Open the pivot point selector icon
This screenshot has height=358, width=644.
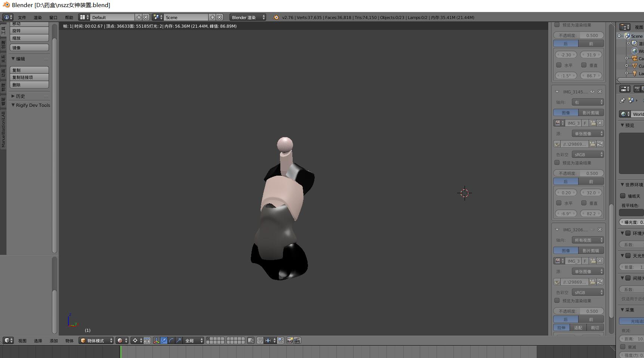[137, 340]
